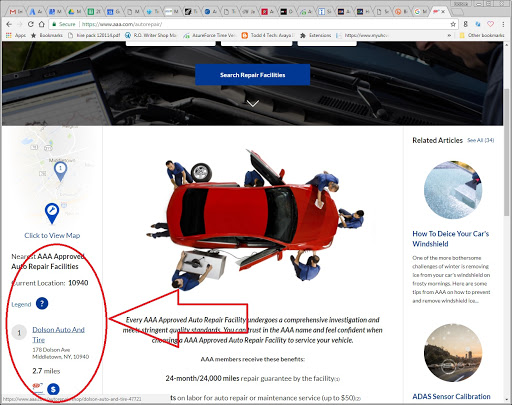Viewport: 512px width, 405px height.
Task: Click the heart extension icon in toolbar
Action: (x=490, y=24)
